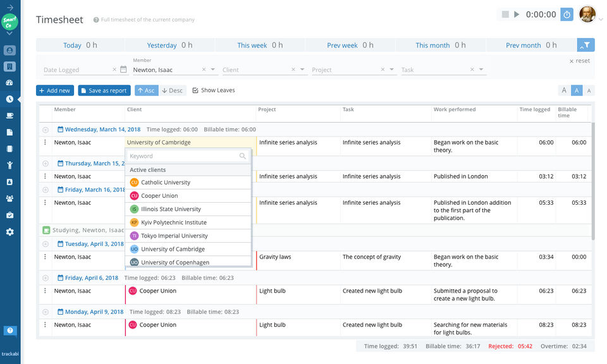Open the Project filter dropdown arrow

point(392,70)
